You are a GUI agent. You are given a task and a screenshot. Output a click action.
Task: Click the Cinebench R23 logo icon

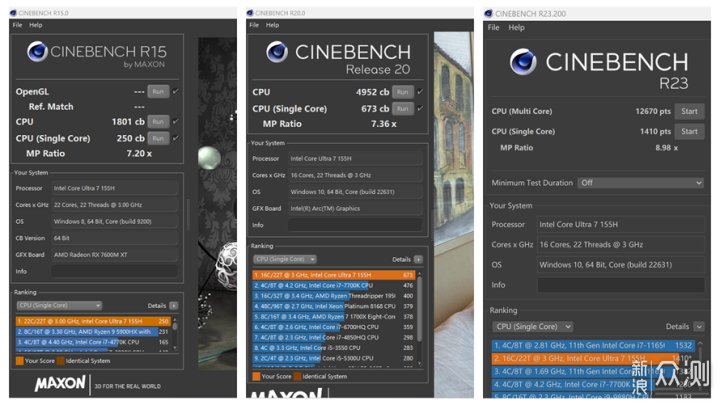coord(523,62)
